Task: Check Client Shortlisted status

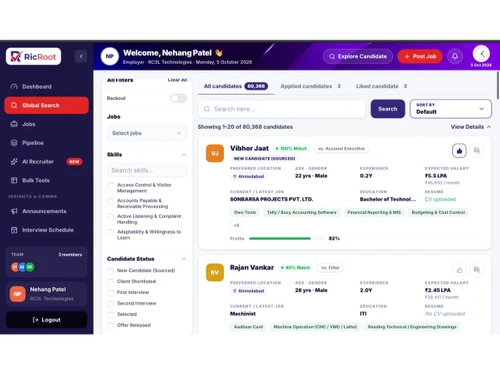Action: coord(111,282)
